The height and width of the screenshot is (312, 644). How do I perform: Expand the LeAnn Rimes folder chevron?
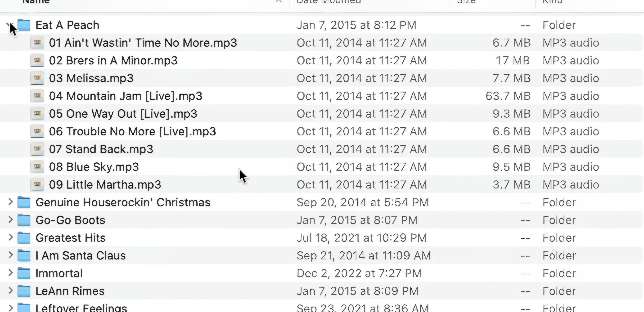(10, 290)
